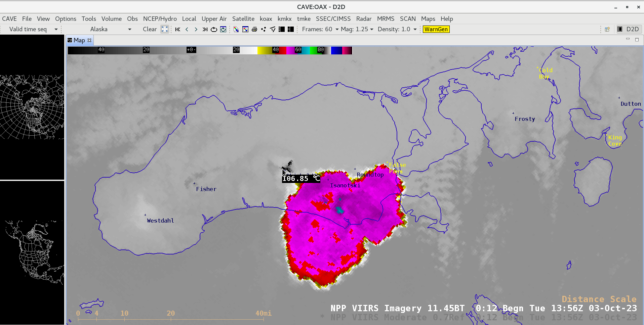Open the Frames count dropdown
The height and width of the screenshot is (325, 644).
(320, 29)
